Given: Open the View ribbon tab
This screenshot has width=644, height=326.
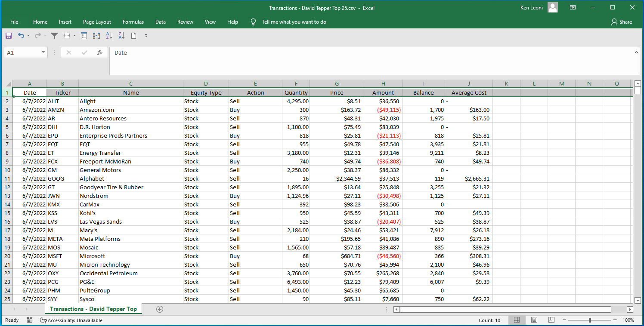Looking at the screenshot, I should coord(211,22).
